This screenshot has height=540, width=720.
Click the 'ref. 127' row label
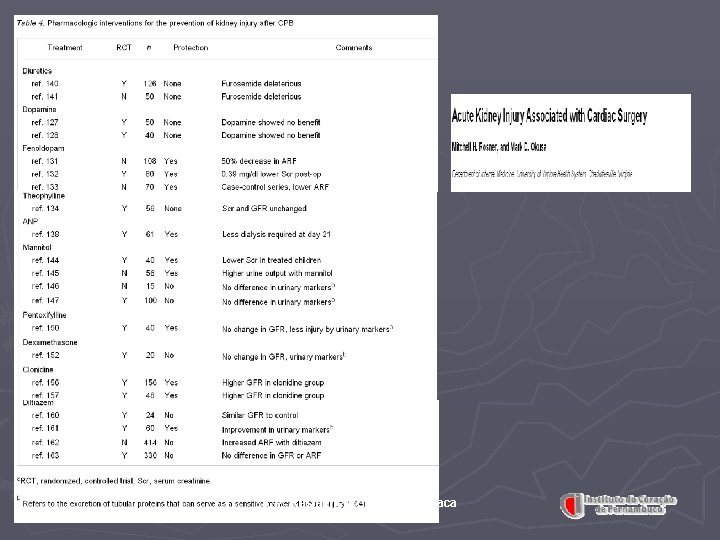[45, 122]
